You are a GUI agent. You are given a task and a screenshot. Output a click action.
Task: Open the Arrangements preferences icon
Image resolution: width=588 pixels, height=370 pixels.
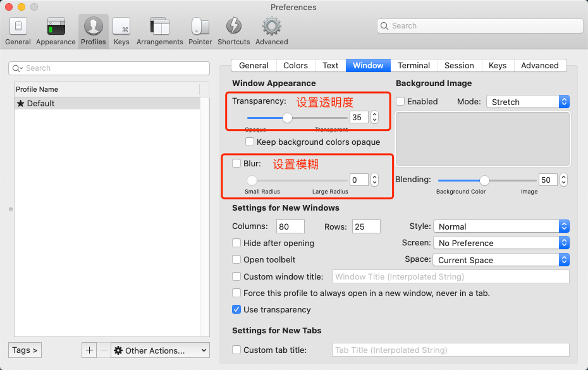160,27
